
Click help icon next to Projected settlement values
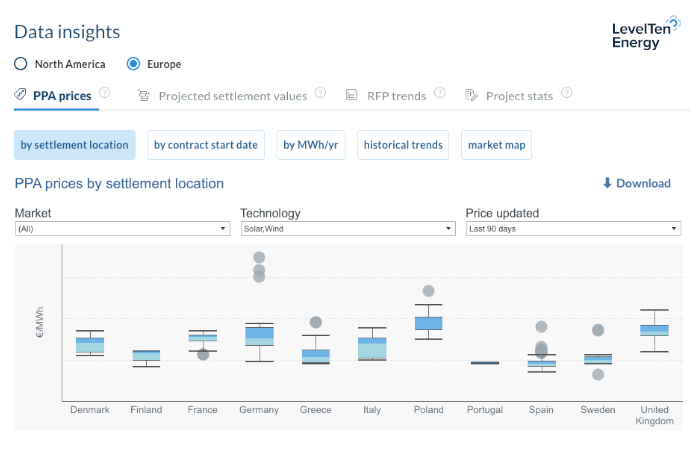tap(320, 93)
